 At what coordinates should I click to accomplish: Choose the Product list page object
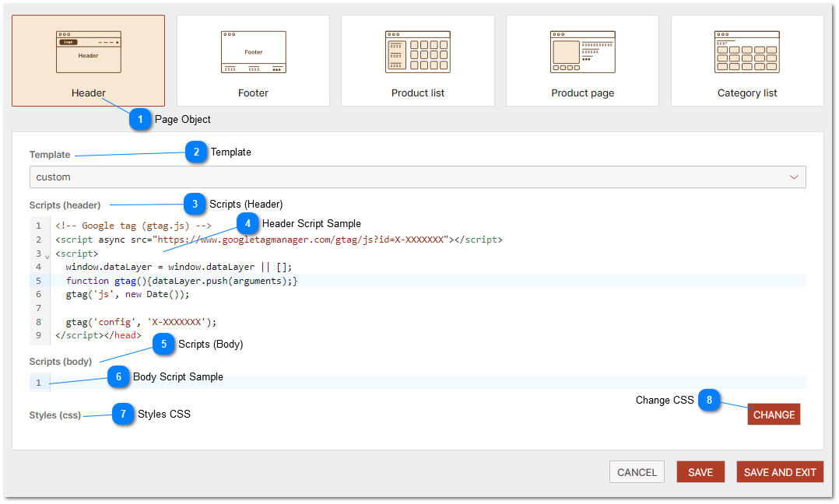[x=418, y=61]
